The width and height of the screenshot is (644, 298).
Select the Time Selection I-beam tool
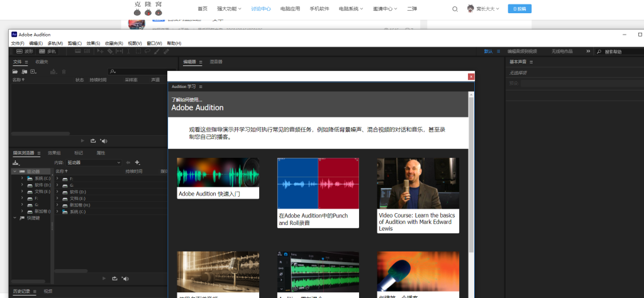[128, 52]
